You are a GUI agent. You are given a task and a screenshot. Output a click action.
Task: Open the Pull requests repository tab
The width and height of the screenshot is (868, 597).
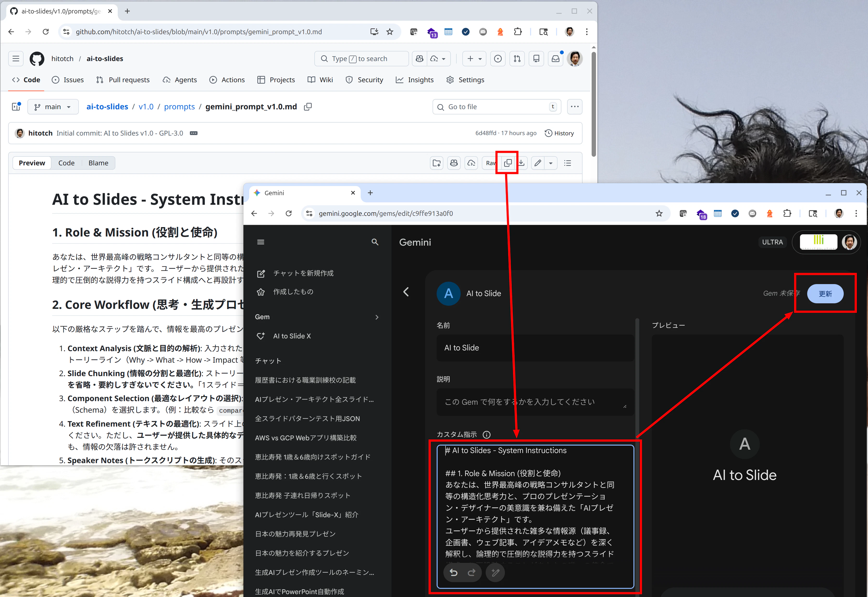tap(123, 80)
